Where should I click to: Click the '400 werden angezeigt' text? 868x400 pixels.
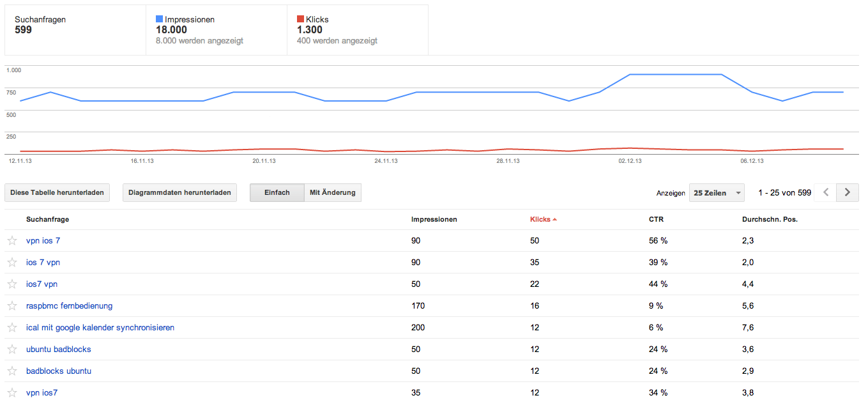coord(337,41)
